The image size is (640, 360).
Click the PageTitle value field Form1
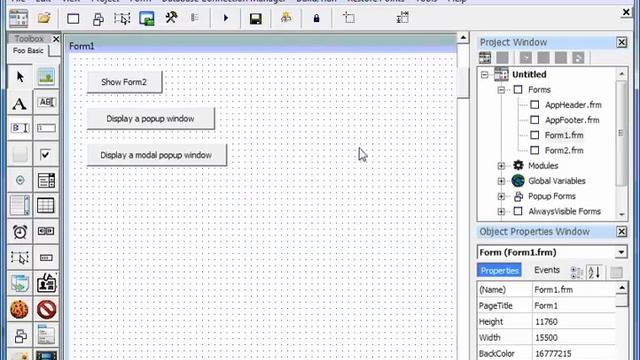574,306
